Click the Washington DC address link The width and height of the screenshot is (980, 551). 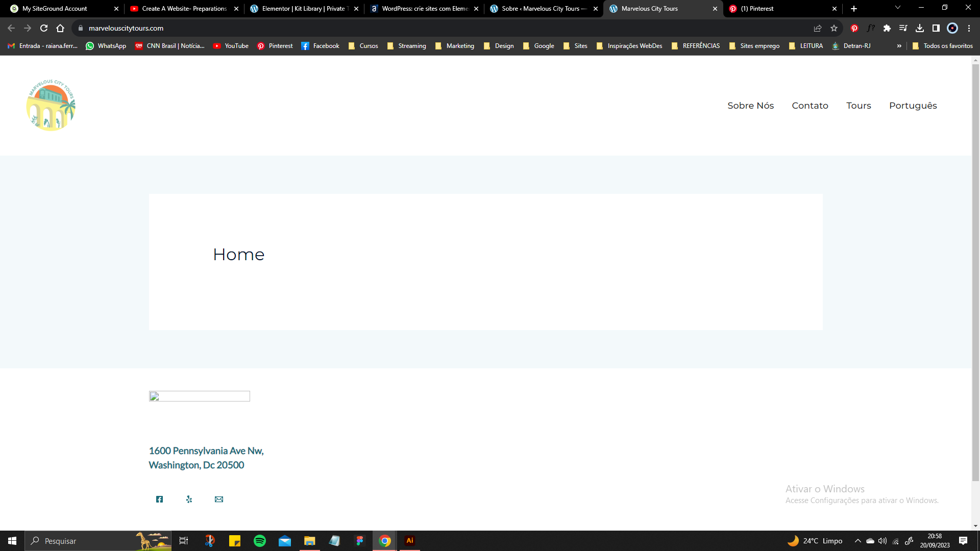click(206, 457)
